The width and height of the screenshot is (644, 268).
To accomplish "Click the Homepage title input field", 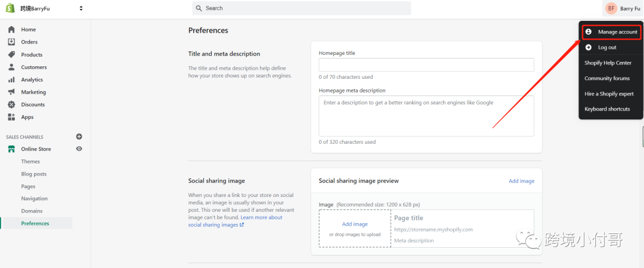I will pos(426,65).
